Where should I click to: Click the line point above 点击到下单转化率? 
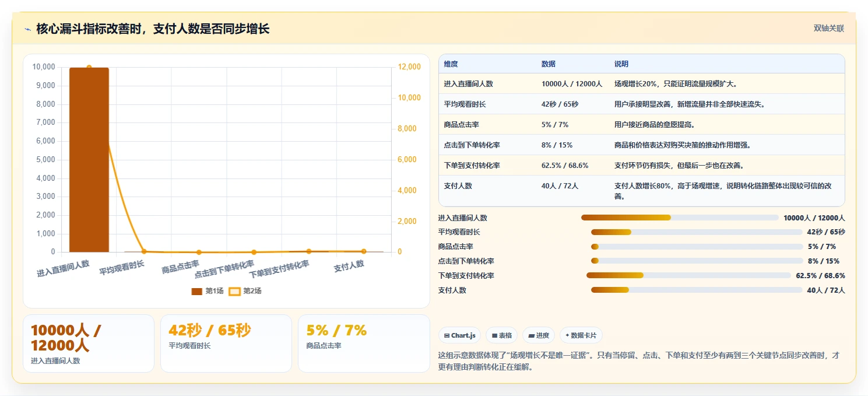pyautogui.click(x=254, y=253)
